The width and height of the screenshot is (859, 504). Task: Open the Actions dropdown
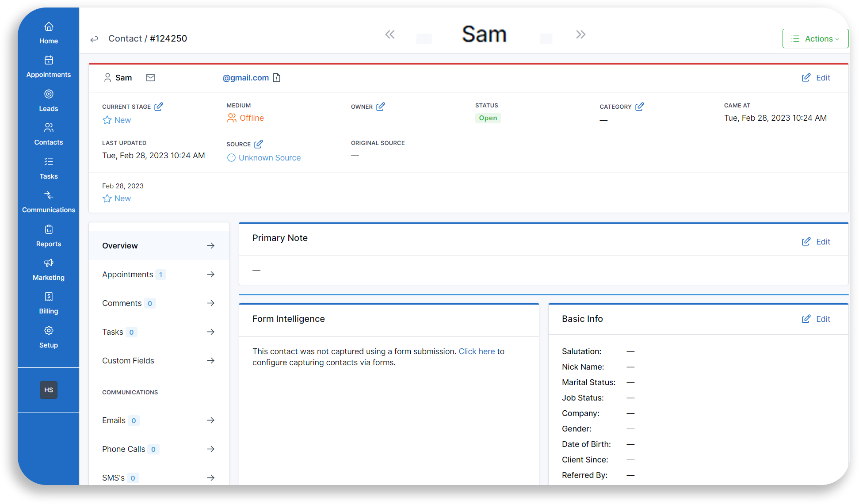[x=815, y=38]
